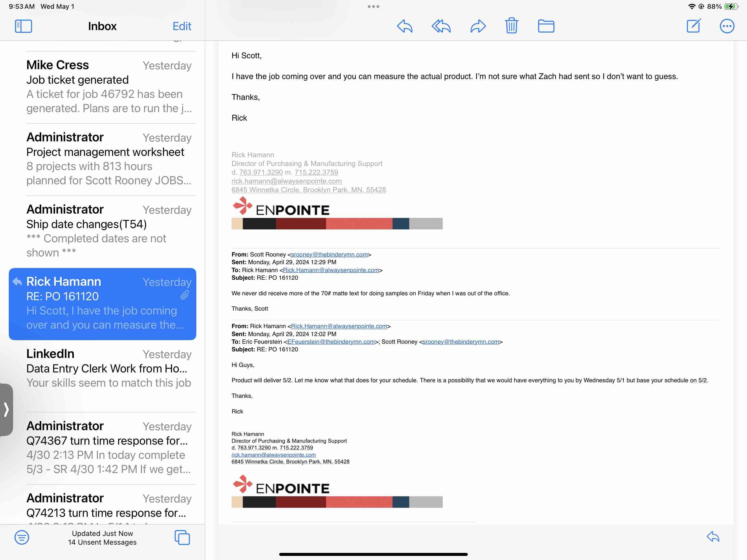Viewport: 747px width, 560px height.
Task: Expand the Slide Over side handle chevron
Action: coord(6,409)
